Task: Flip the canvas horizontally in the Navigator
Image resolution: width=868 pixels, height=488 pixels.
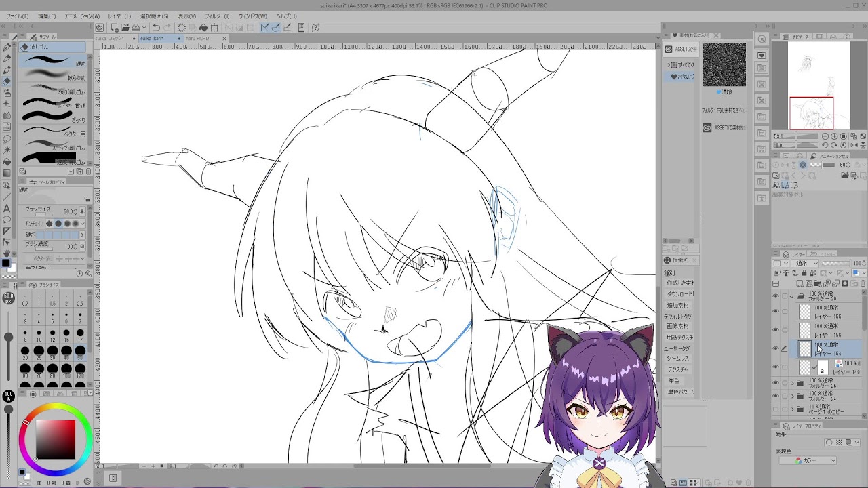Action: (x=855, y=145)
